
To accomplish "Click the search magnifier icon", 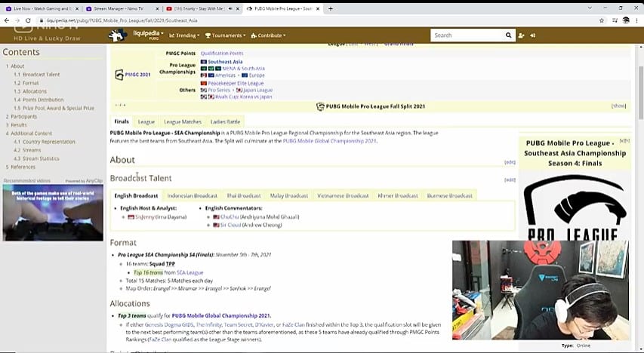I will (x=508, y=35).
